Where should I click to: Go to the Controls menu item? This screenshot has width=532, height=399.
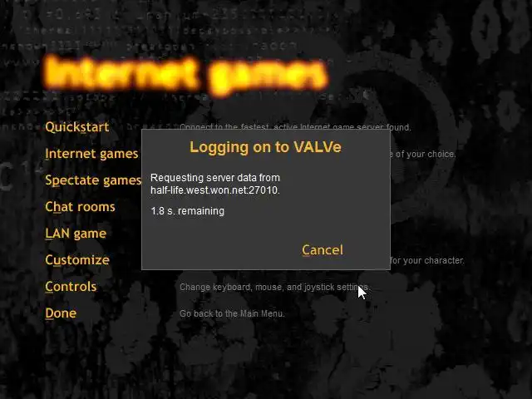(71, 286)
